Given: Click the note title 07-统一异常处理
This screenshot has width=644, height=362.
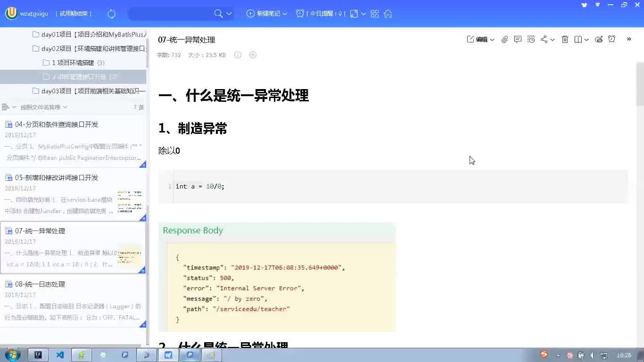Looking at the screenshot, I should (187, 40).
